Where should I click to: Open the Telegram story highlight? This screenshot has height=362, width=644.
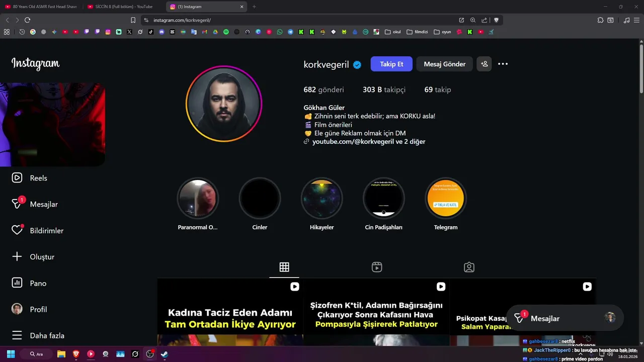tap(446, 204)
